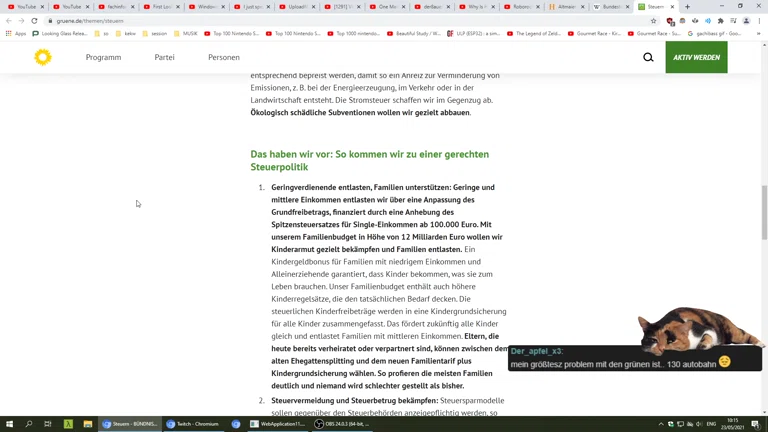
Task: Show hidden system tray icons
Action: pyautogui.click(x=661, y=424)
